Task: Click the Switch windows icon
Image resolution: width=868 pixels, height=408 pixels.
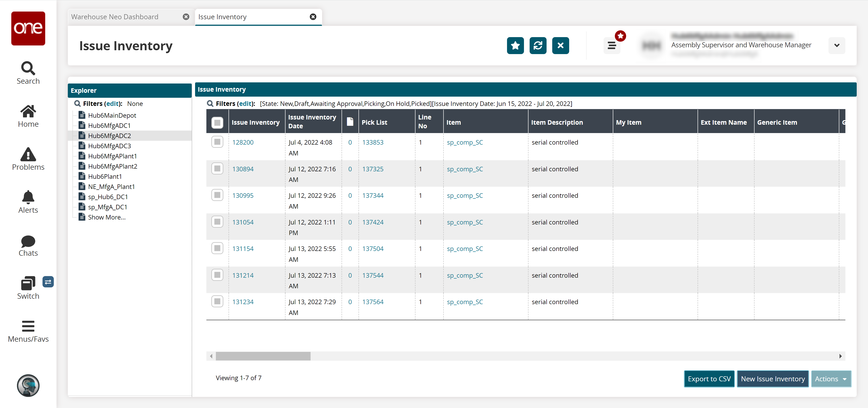Action: (x=28, y=284)
